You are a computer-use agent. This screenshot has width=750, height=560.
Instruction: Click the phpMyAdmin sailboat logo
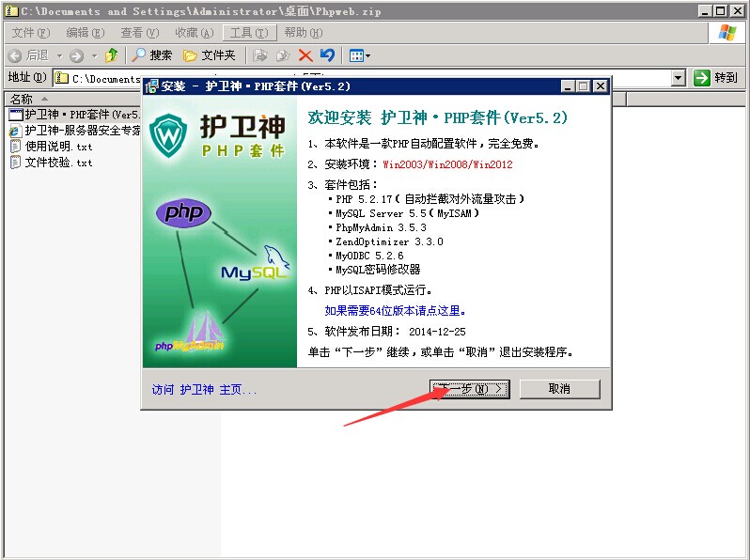pos(190,333)
